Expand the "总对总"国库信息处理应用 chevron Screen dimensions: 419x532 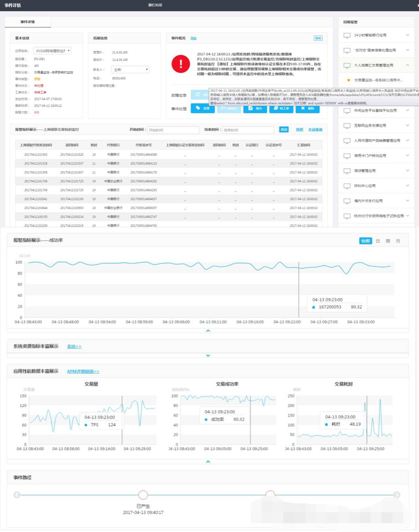point(407,50)
